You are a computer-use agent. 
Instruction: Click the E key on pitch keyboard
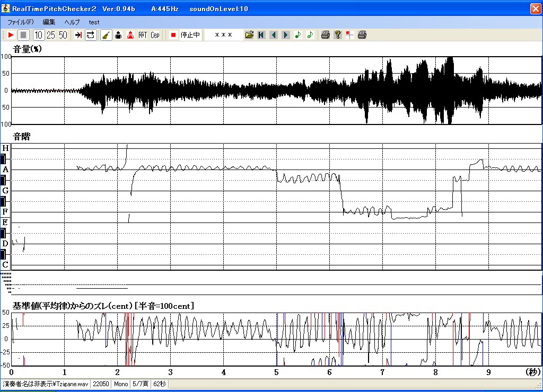[5, 222]
